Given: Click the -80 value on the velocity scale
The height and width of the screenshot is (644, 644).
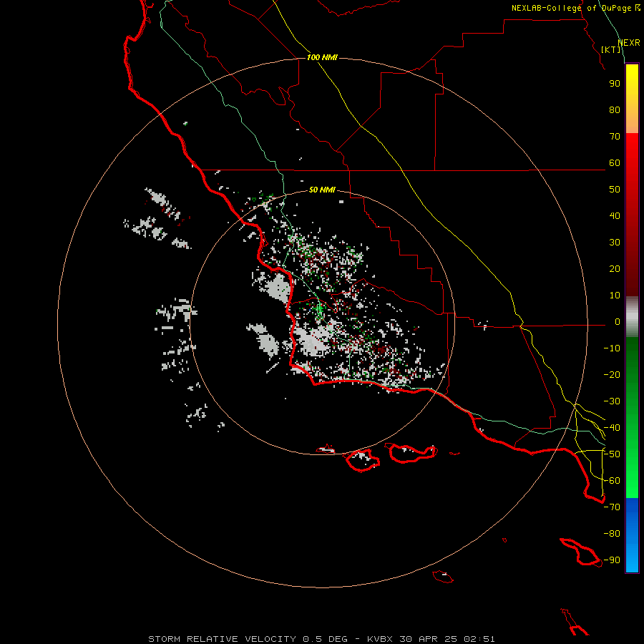Looking at the screenshot, I should pos(612,534).
